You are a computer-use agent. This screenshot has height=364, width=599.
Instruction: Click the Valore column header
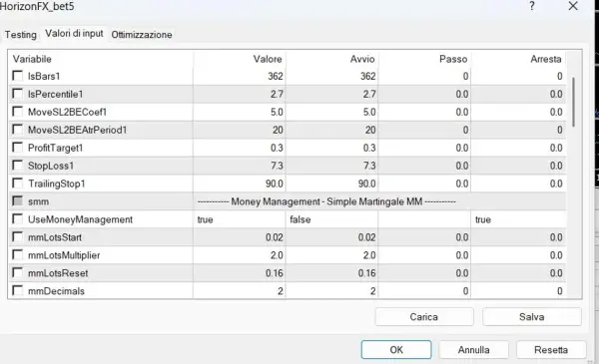240,59
